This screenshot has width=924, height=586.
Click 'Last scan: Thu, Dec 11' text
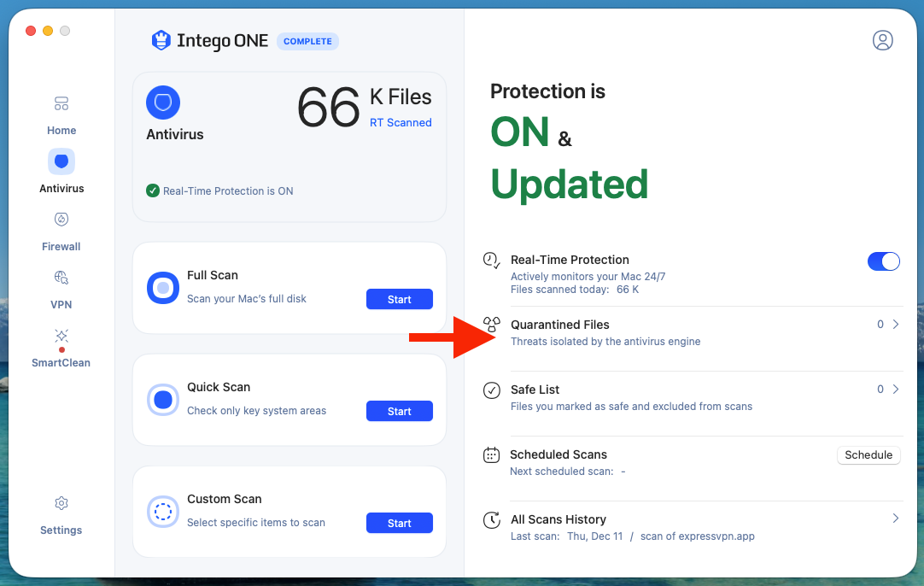click(566, 536)
